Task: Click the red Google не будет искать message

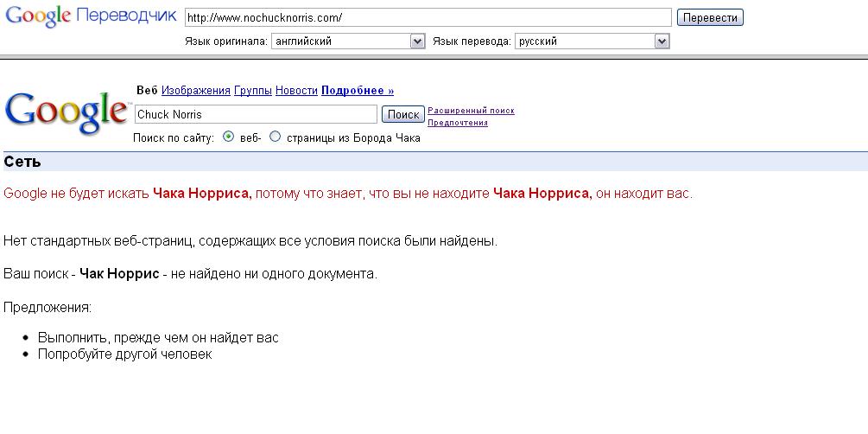Action: click(x=348, y=194)
